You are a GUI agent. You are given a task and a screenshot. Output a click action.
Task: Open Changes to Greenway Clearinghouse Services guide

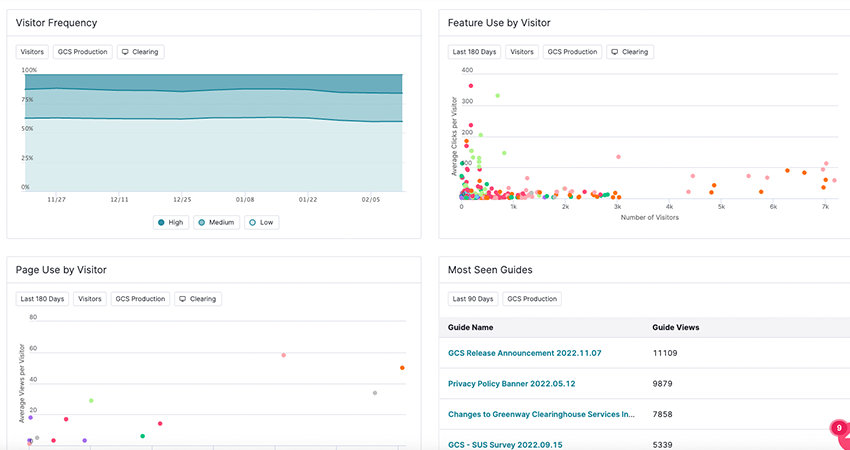coord(541,413)
